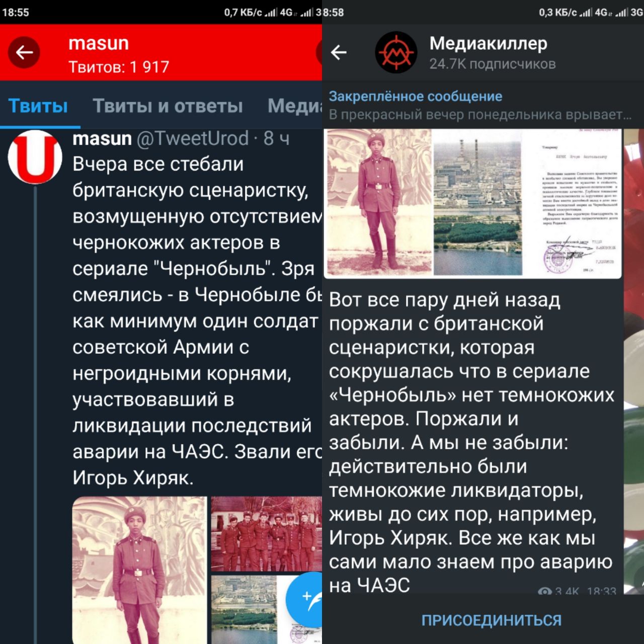The image size is (644, 644).
Task: Switch to the Твиты и ответы tab
Action: 168,106
